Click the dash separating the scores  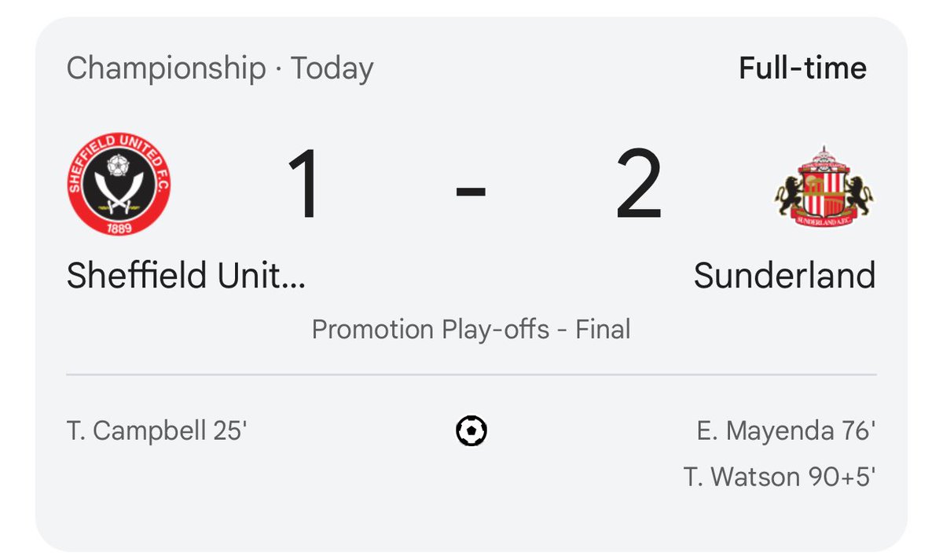click(x=470, y=188)
